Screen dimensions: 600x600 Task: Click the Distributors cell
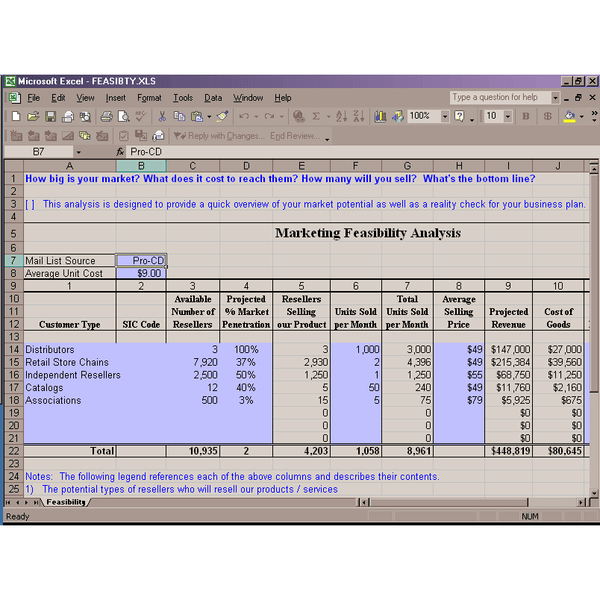[x=70, y=349]
